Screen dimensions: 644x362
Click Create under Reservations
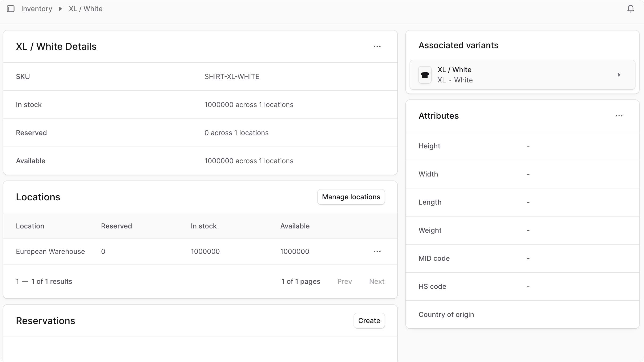[x=369, y=321]
